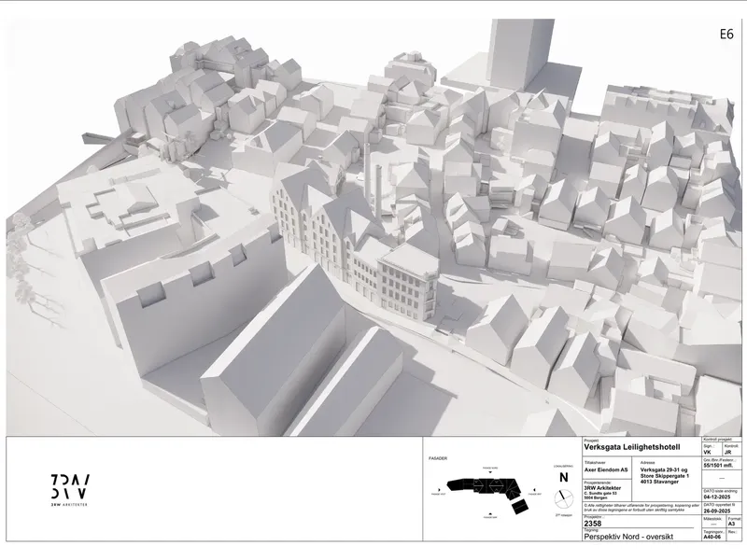Viewport: 747px width, 560px height.
Task: Click the black building footprint key plan
Action: [x=487, y=496]
